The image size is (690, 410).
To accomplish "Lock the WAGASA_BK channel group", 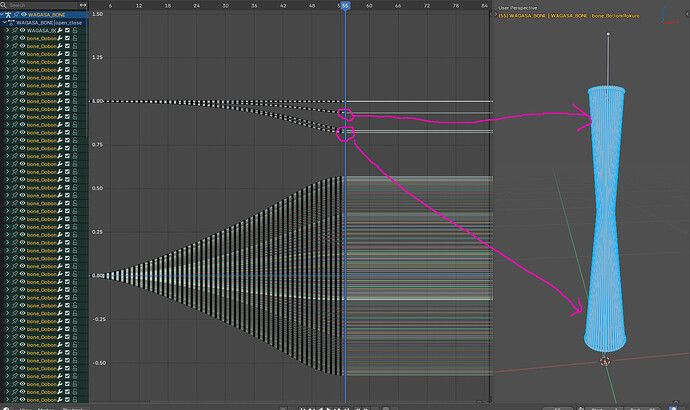I will pyautogui.click(x=75, y=30).
